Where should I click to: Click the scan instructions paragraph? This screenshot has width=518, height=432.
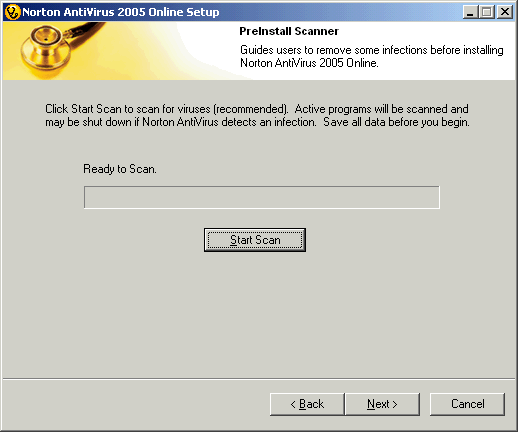pyautogui.click(x=257, y=115)
